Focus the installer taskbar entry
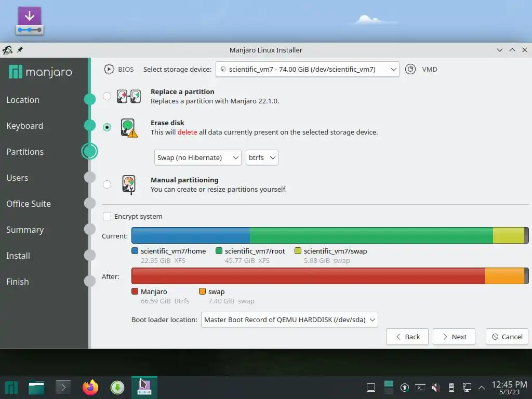 click(144, 388)
